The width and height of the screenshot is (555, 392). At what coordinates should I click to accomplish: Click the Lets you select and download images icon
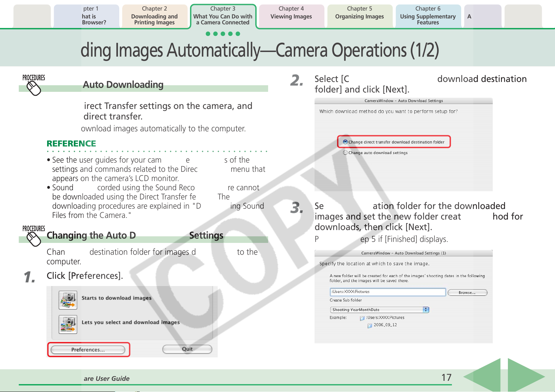(68, 324)
